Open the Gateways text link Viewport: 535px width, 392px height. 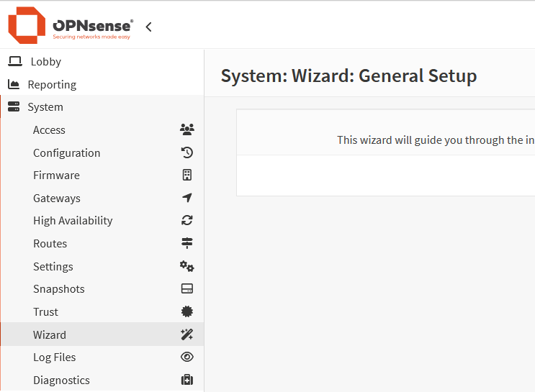[56, 199]
